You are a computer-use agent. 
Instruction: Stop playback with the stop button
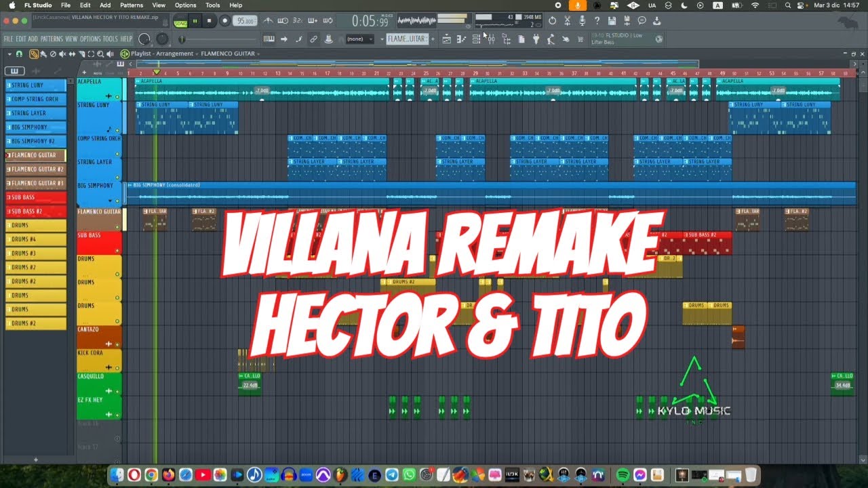click(209, 21)
